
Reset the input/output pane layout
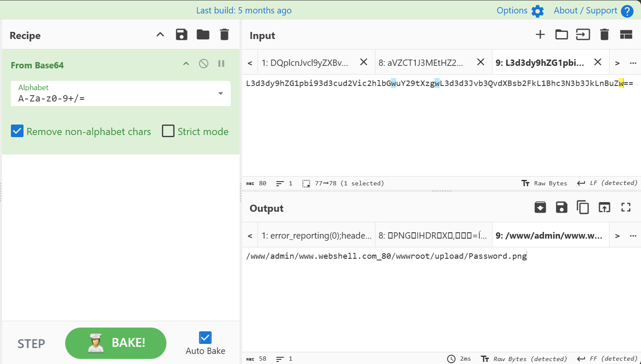point(626,35)
